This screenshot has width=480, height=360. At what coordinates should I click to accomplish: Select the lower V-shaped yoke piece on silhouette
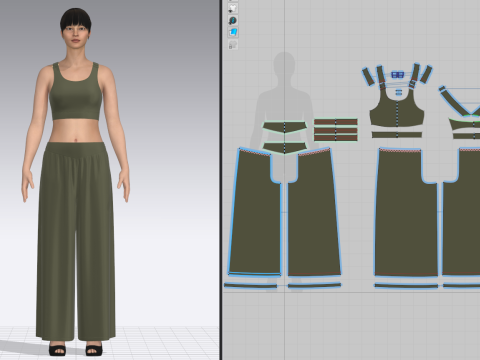tap(284, 147)
